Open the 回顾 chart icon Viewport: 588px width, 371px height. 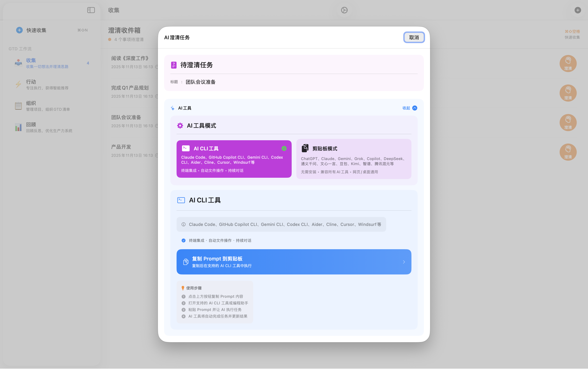tap(18, 127)
